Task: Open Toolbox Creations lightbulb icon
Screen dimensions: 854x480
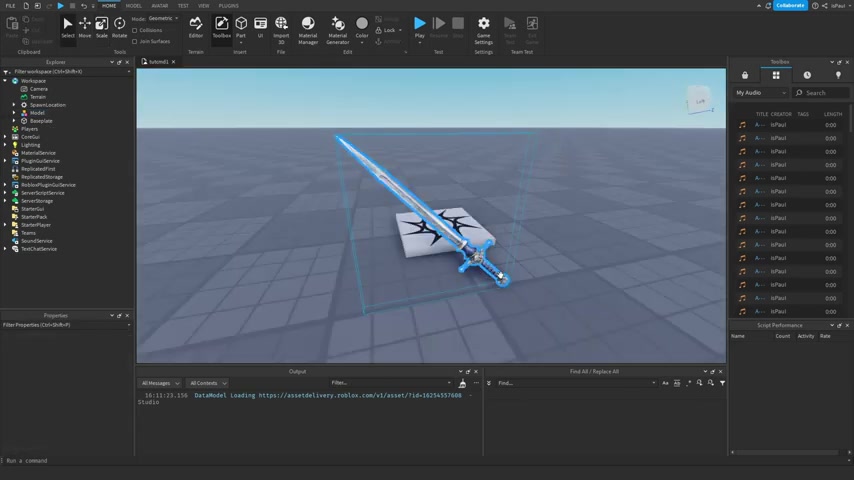Action: (838, 75)
